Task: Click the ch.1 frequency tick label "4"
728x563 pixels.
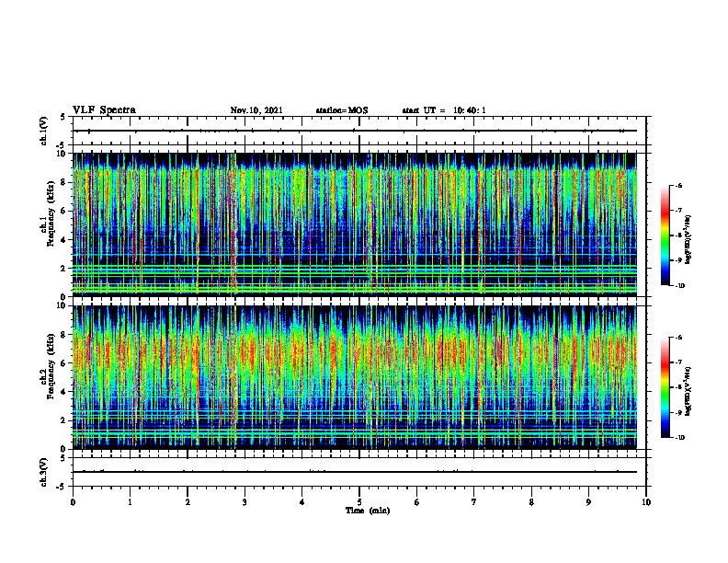Action: click(64, 240)
